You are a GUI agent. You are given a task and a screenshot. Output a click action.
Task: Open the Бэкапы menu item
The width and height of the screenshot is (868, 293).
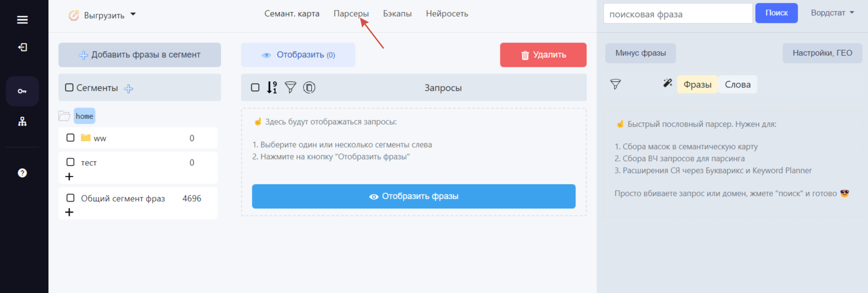coord(397,14)
